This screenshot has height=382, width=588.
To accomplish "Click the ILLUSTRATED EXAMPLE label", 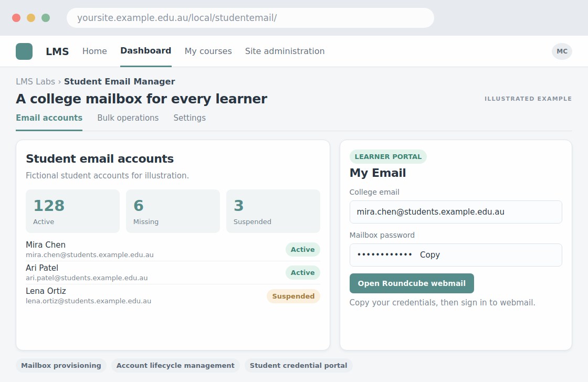I will [x=528, y=99].
